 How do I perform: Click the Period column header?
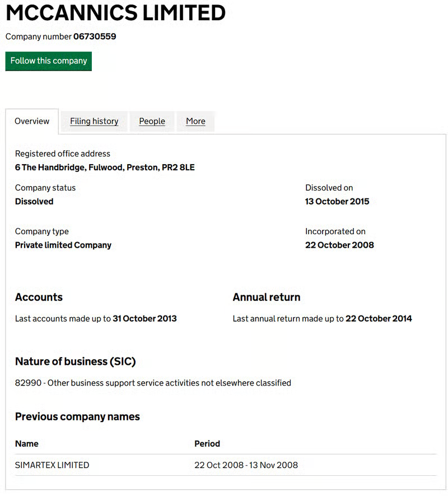click(207, 444)
